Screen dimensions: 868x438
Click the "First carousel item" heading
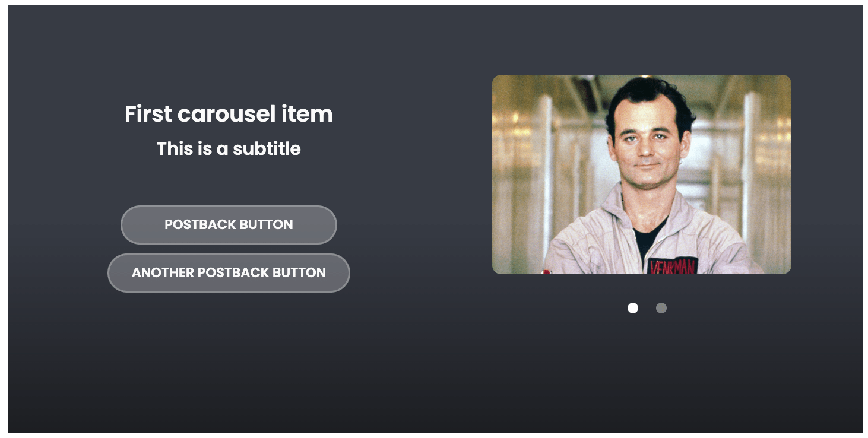[x=229, y=114]
